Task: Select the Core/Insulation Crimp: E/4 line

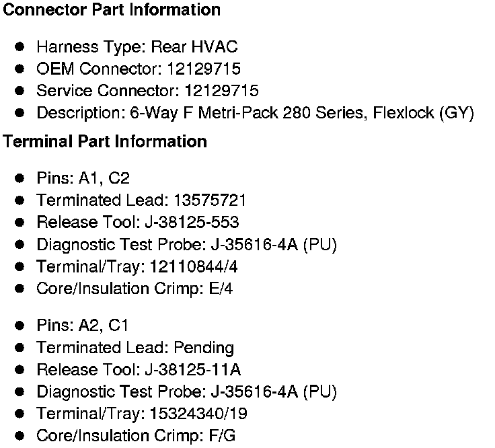Action: tap(135, 289)
